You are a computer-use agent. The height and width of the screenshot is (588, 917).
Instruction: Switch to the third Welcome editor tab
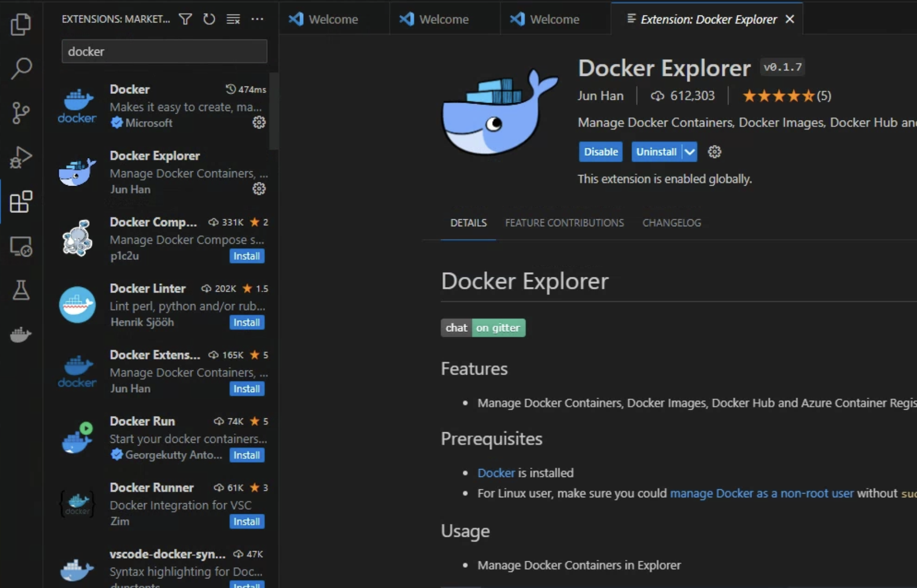555,19
